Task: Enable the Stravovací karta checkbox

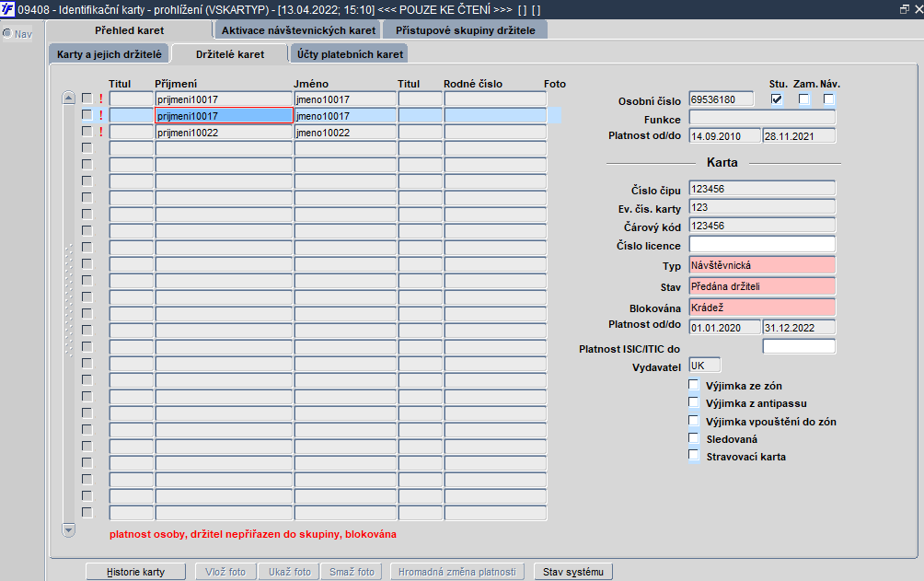Action: pyautogui.click(x=694, y=456)
